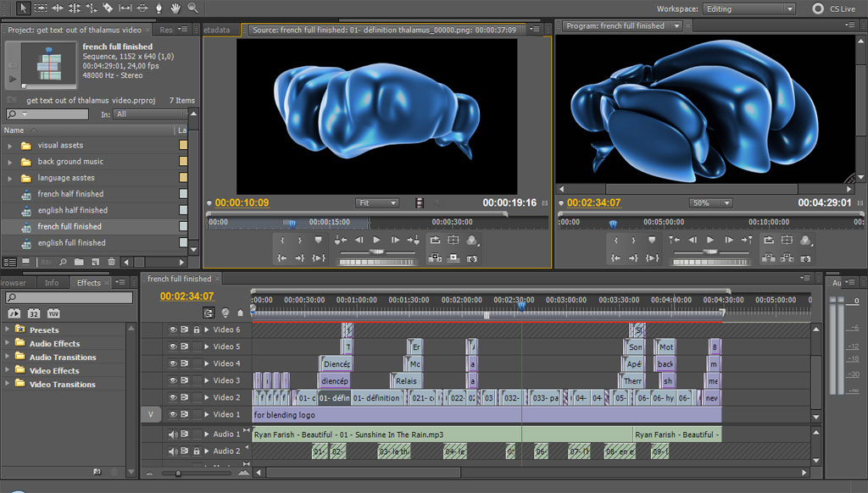
Task: Select the Selection arrow tool
Action: click(23, 8)
